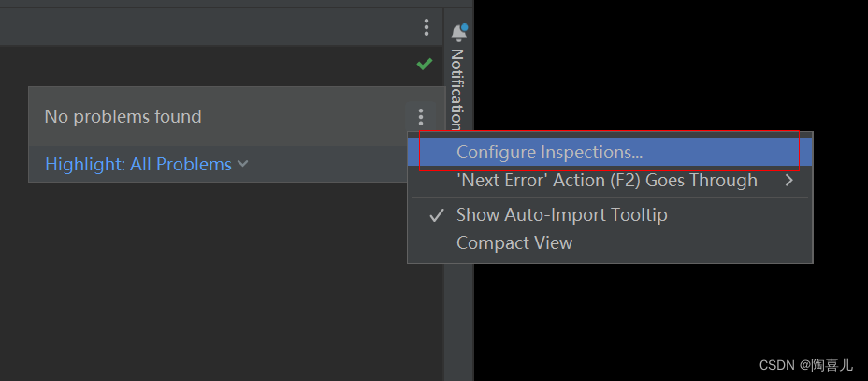Expand the arrow on the 'Next Error' Action entry
The image size is (868, 381).
789,180
